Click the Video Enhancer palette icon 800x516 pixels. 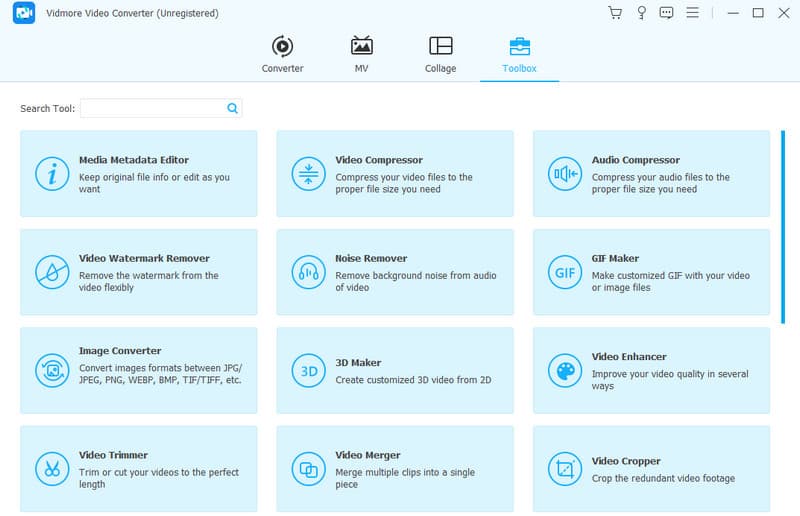click(563, 371)
